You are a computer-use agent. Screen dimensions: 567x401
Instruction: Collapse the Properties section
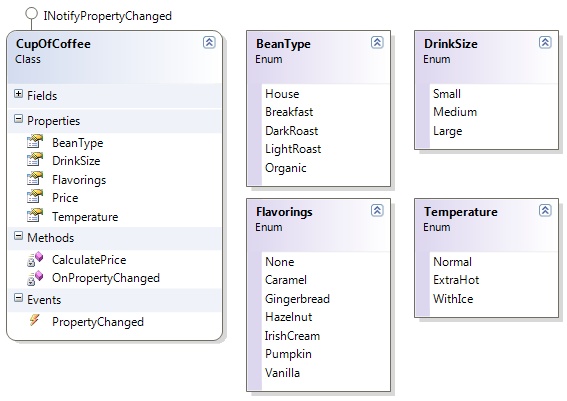tap(18, 119)
